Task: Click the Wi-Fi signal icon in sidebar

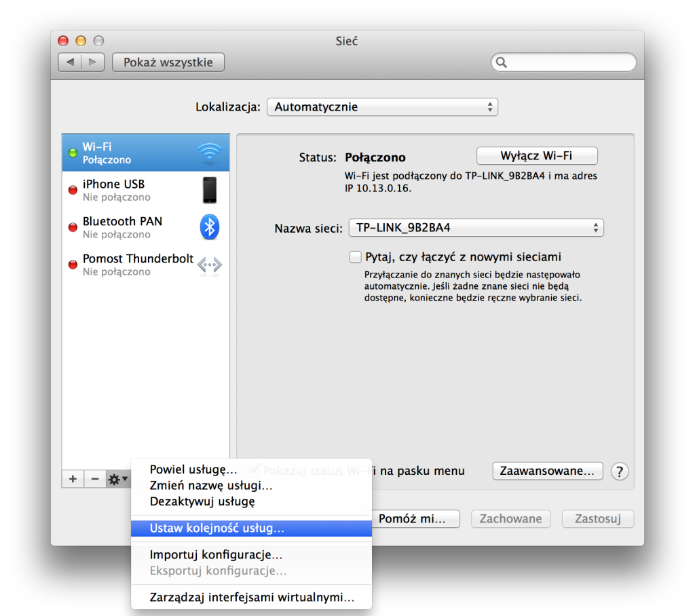Action: pyautogui.click(x=209, y=153)
